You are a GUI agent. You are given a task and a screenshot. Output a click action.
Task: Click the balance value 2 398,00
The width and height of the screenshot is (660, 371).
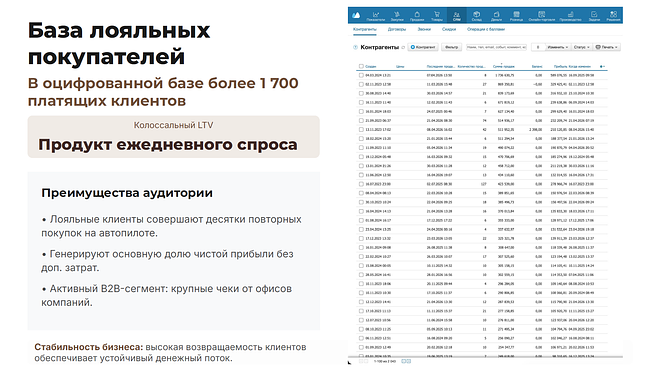pyautogui.click(x=535, y=130)
